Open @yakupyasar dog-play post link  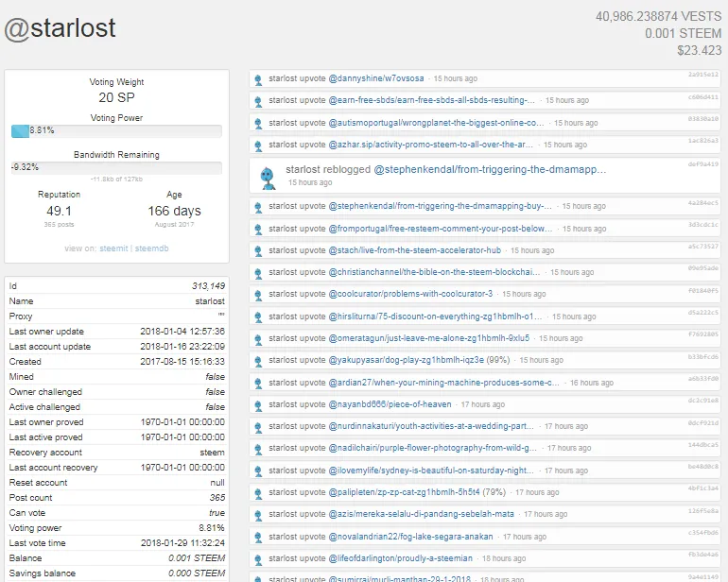(x=407, y=360)
